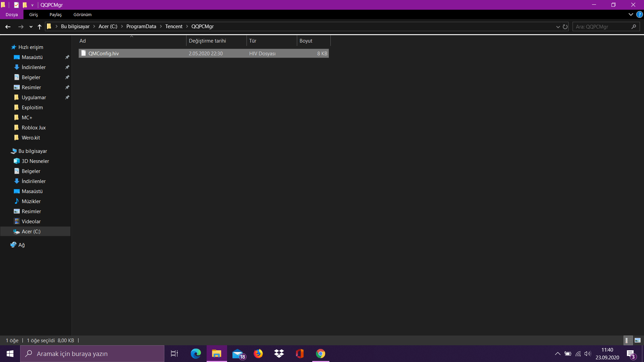Open Wi-Fi network tray icon
The image size is (644, 362).
578,354
